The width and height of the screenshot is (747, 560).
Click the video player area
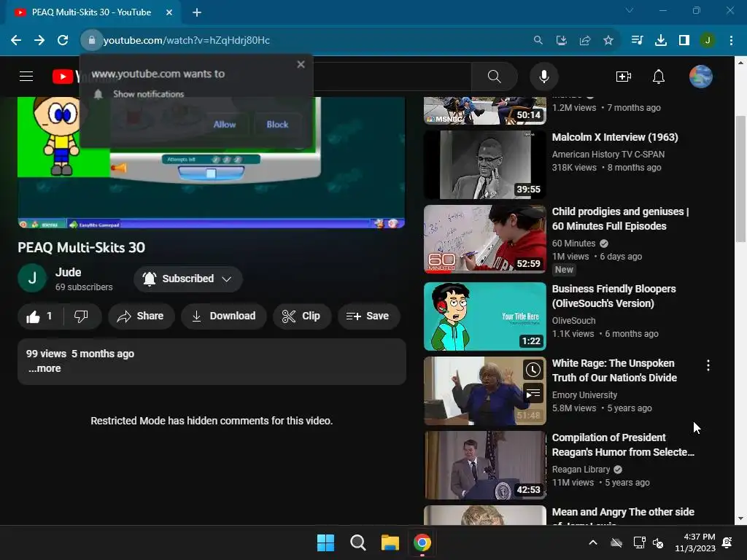click(x=211, y=163)
